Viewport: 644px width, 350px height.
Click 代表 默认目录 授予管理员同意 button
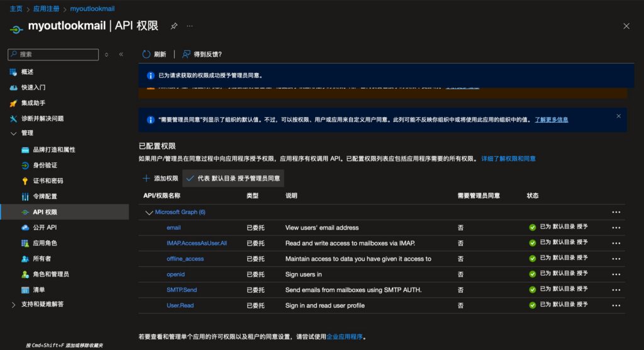(x=233, y=178)
